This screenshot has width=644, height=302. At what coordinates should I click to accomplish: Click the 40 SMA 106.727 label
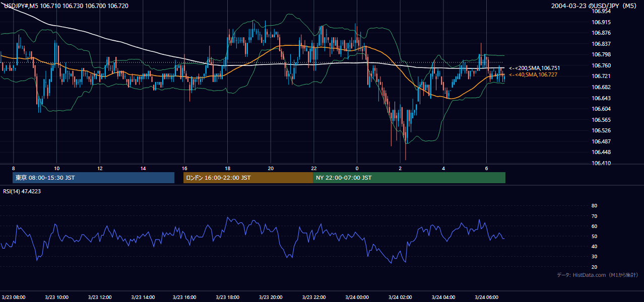point(534,74)
